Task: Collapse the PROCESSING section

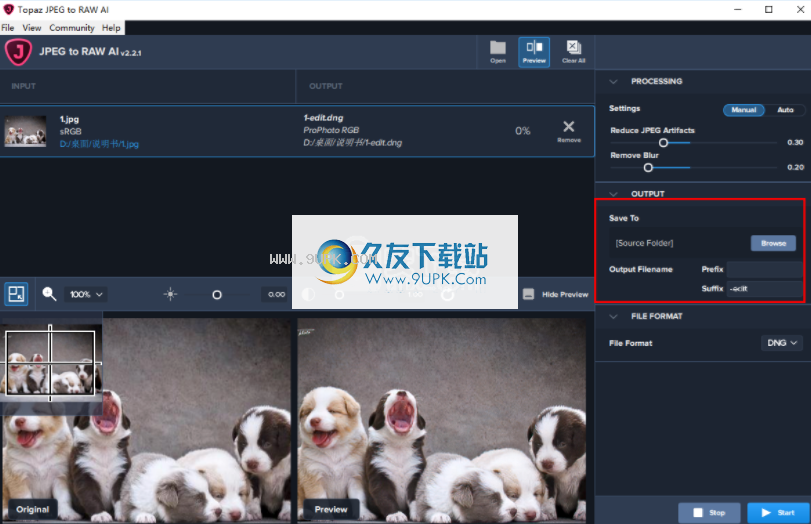Action: point(613,81)
